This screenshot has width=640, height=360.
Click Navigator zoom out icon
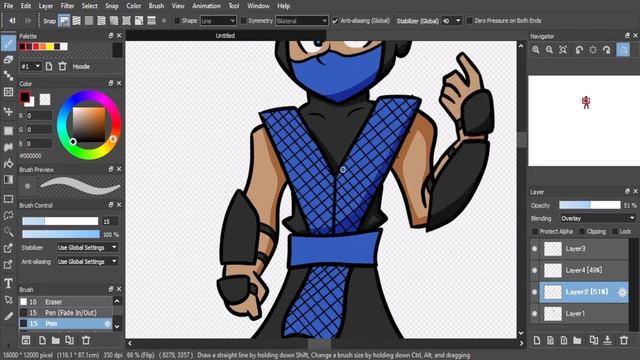click(x=549, y=50)
